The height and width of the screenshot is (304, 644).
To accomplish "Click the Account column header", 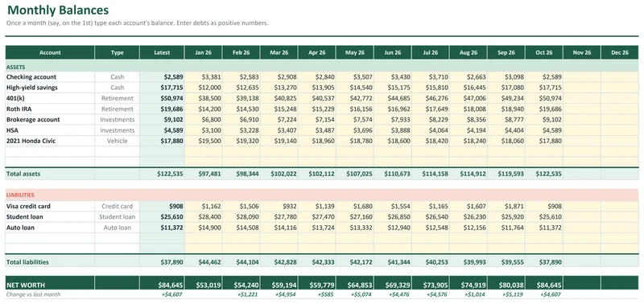I will [50, 52].
